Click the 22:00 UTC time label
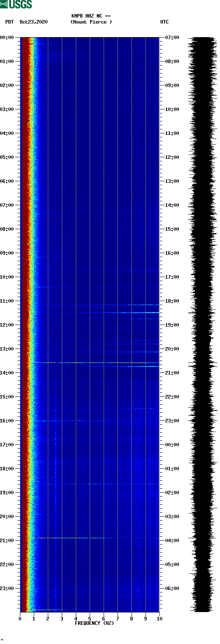220x644 pixels. pyautogui.click(x=172, y=397)
